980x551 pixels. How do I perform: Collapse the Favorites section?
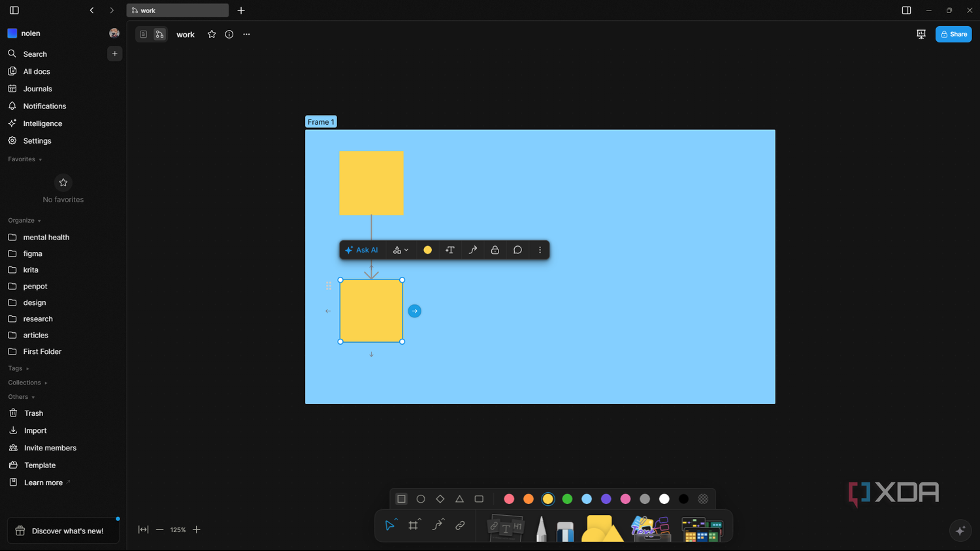pos(25,159)
